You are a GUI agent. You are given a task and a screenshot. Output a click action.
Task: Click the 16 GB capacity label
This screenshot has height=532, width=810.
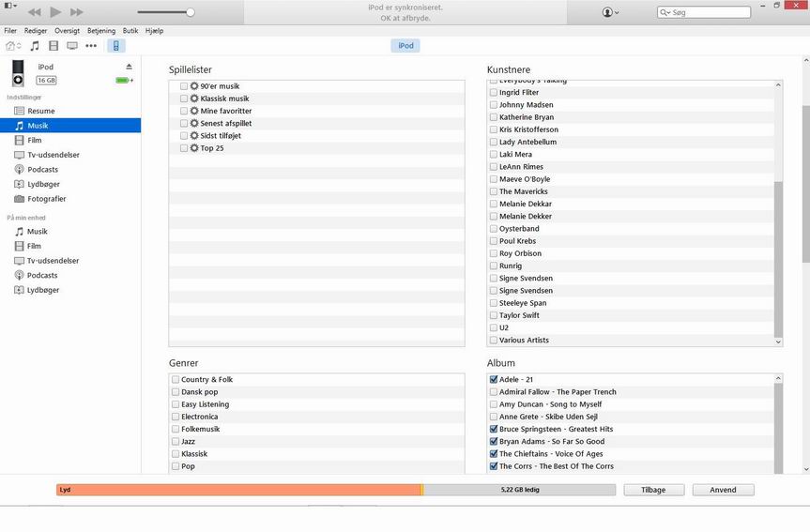[46, 80]
